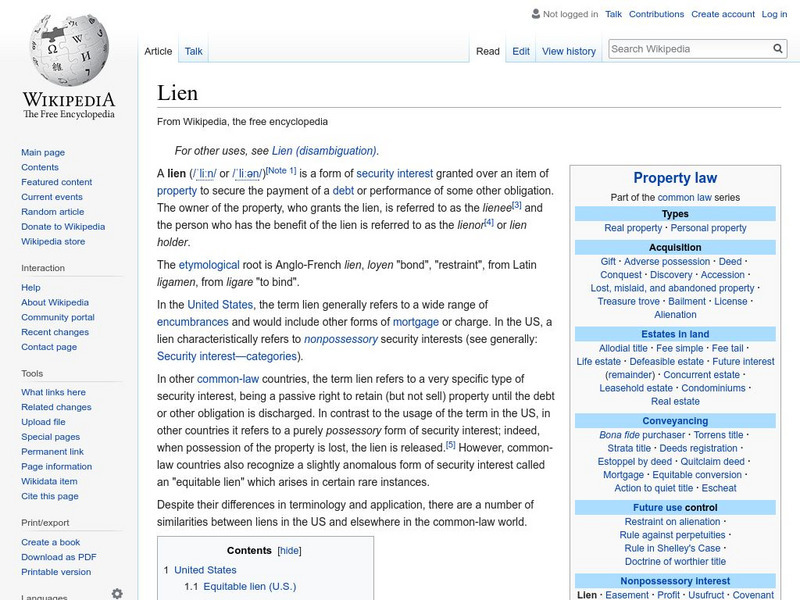This screenshot has width=800, height=600.
Task: Open Special pages link
Action: (51, 436)
